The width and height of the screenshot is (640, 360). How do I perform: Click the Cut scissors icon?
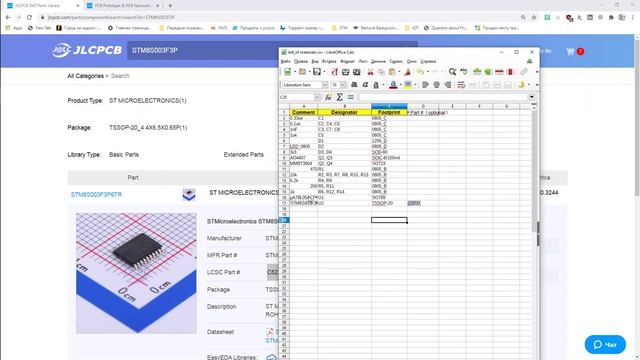pos(370,72)
